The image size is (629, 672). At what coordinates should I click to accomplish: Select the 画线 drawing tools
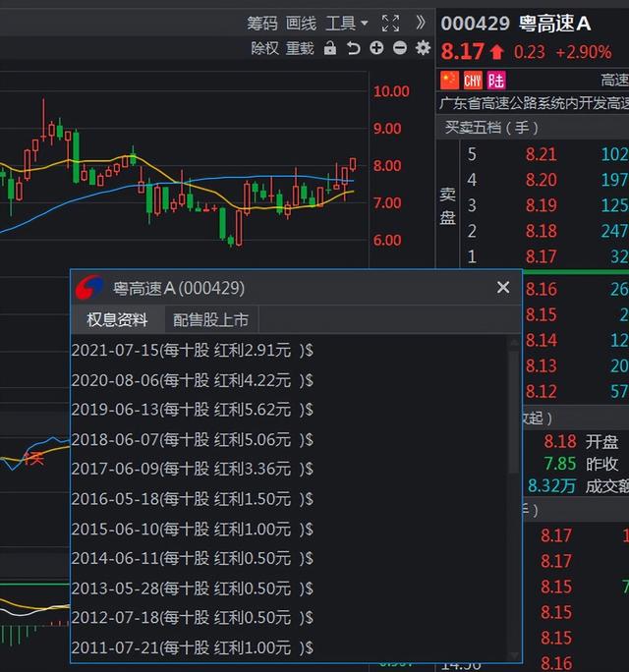(x=302, y=23)
